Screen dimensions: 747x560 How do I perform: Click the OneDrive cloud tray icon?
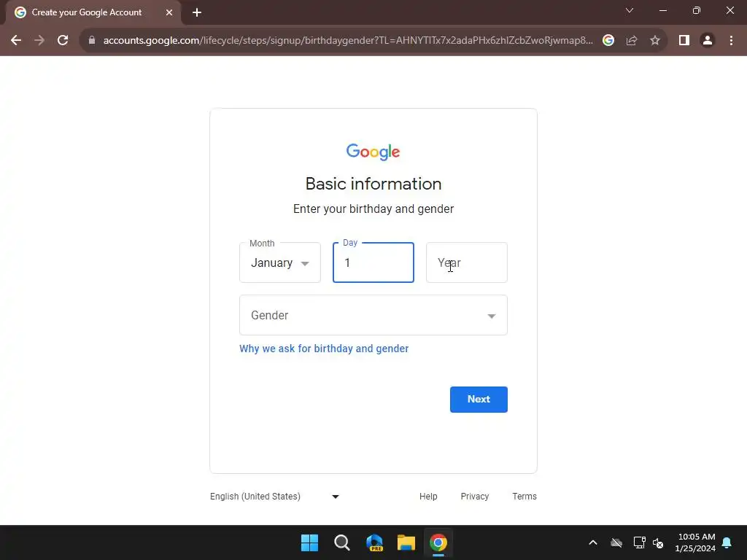tap(616, 542)
